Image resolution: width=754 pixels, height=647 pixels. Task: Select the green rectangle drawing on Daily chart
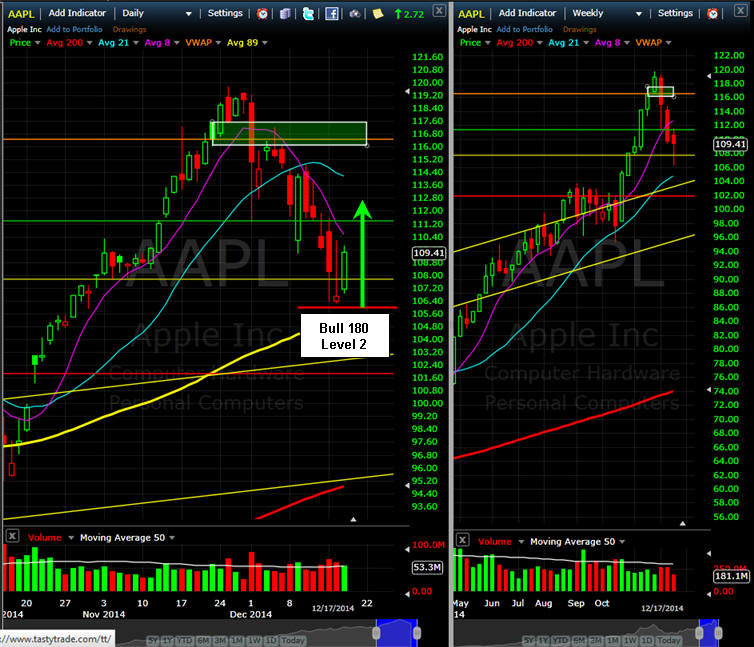[x=289, y=133]
